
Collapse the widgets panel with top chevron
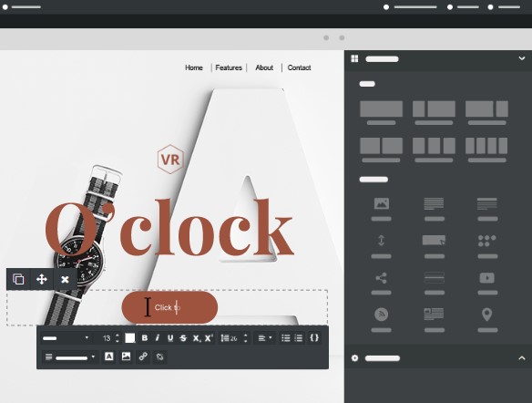pyautogui.click(x=522, y=58)
